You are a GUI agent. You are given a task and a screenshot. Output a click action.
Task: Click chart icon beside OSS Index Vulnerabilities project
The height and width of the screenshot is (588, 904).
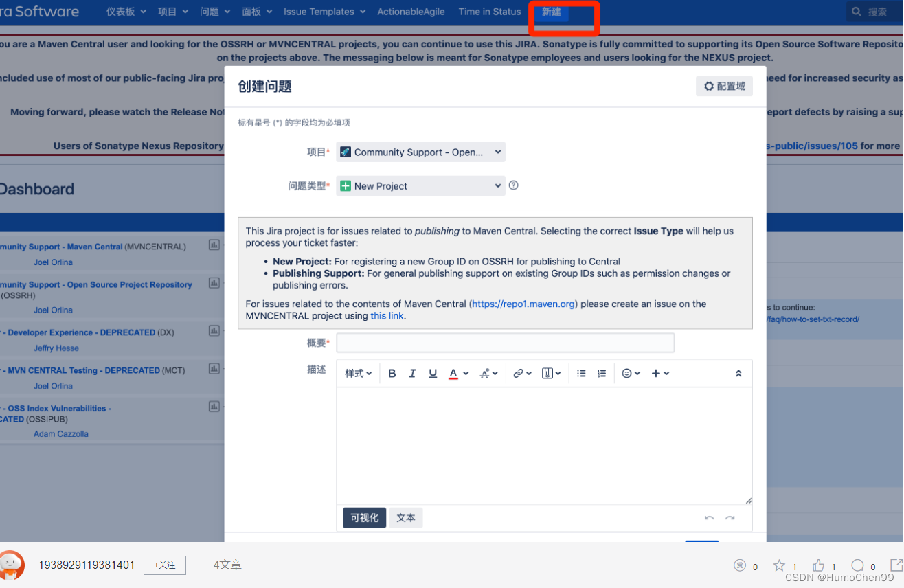(x=214, y=407)
